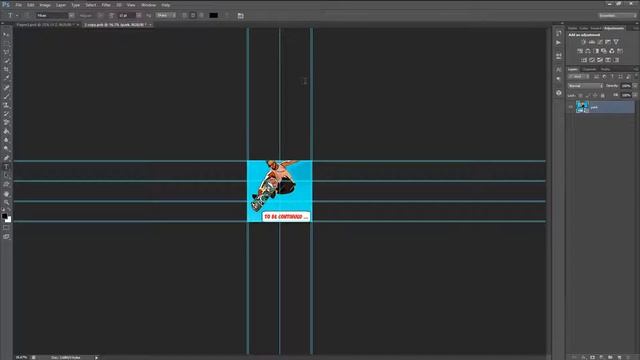Select the Hand tool
Image resolution: width=640 pixels, height=360 pixels.
6,194
